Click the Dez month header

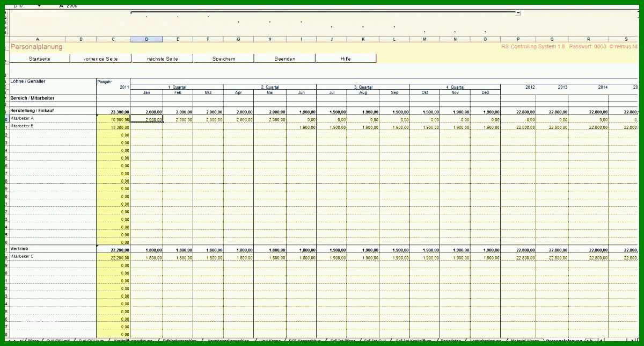click(485, 92)
